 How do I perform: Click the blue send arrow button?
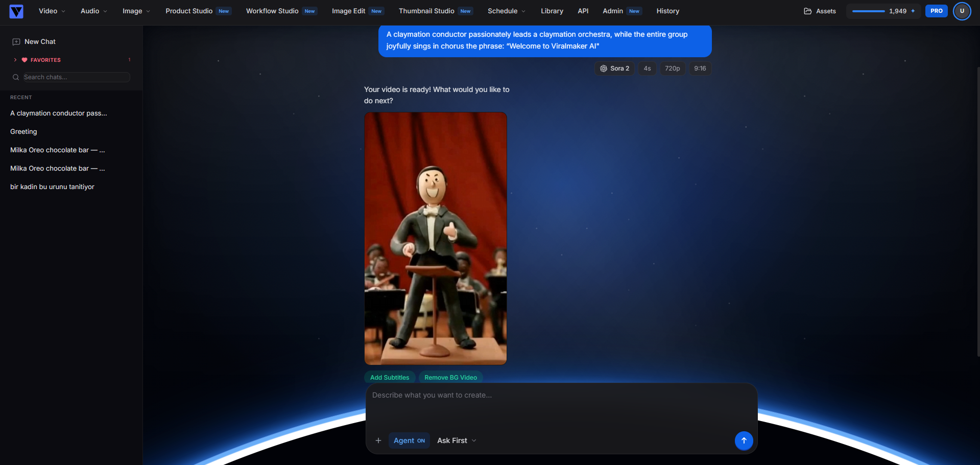click(744, 440)
